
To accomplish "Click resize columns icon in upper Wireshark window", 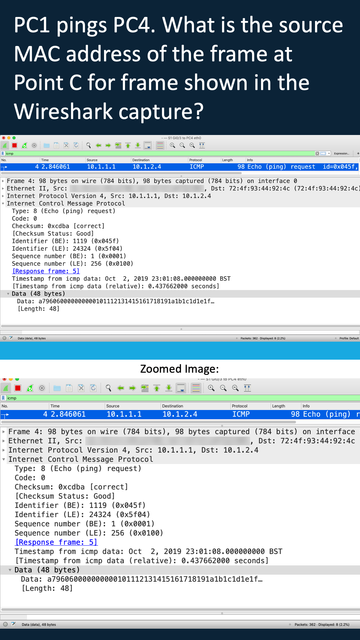I will point(202,145).
